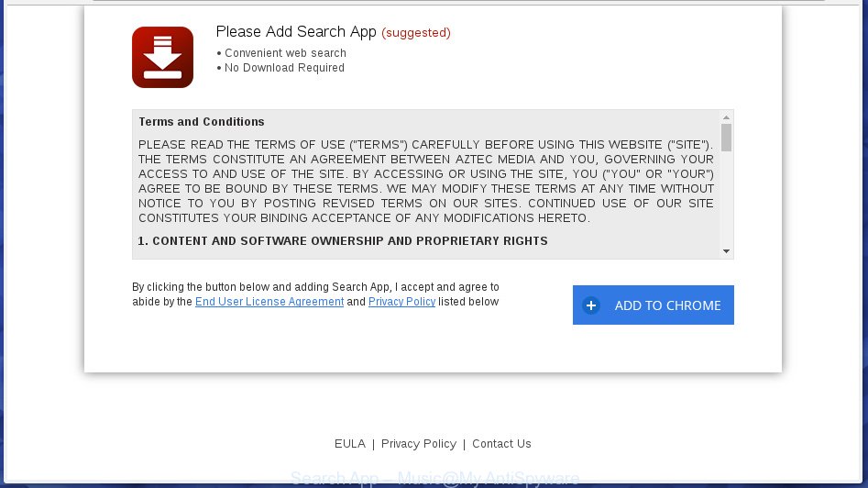Click the Content and Software Ownership section heading
This screenshot has width=868, height=488.
(343, 241)
